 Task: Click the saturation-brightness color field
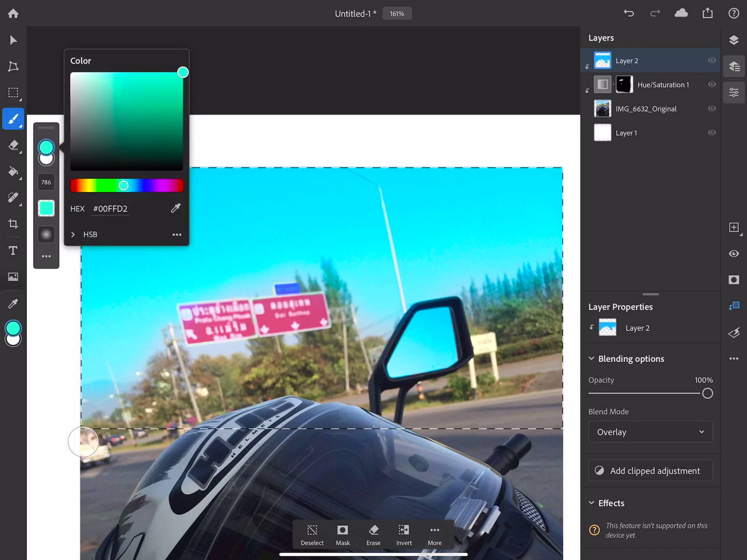(x=127, y=121)
